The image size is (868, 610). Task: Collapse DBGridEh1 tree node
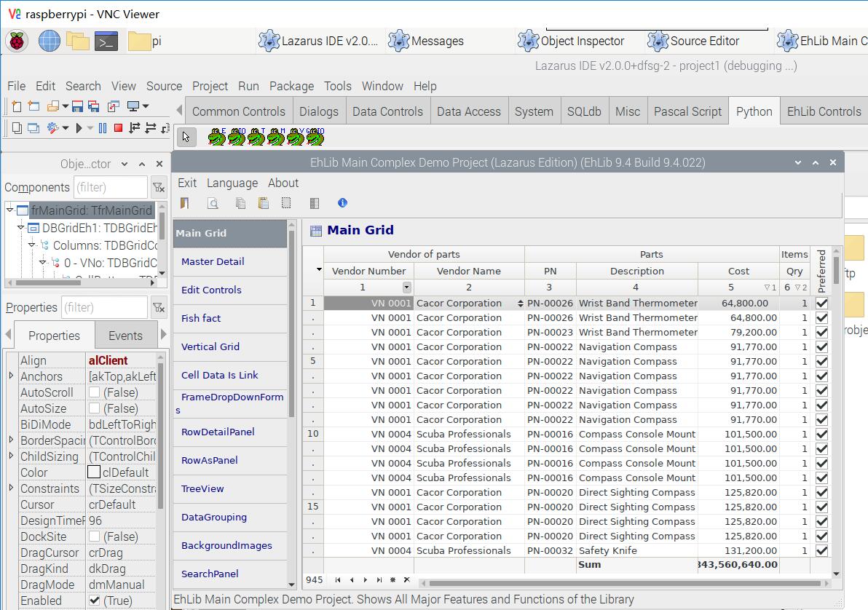tap(21, 228)
